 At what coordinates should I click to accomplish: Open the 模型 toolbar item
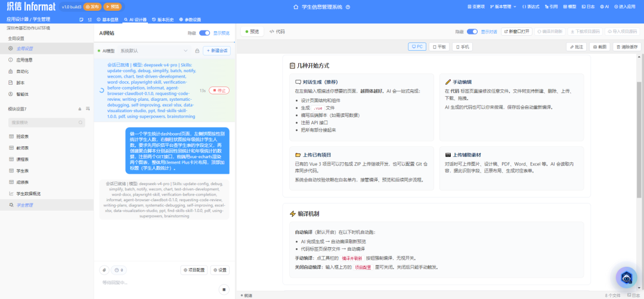point(569,7)
